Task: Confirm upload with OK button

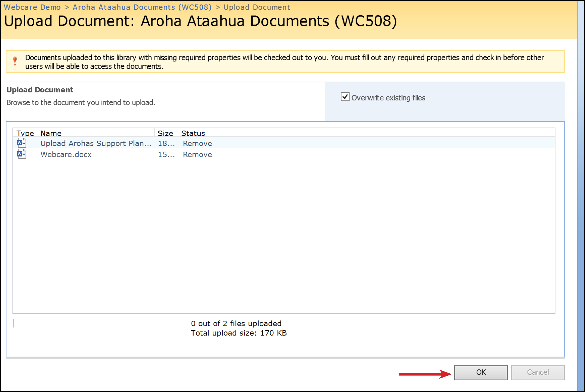Action: [x=481, y=372]
